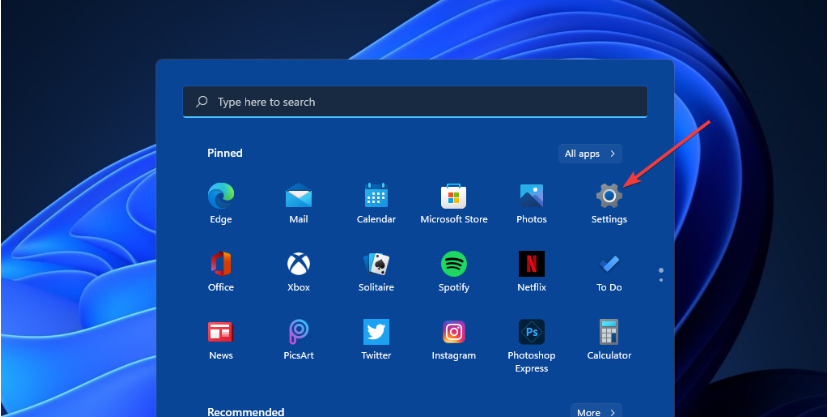Click the 'Type here to search' field
This screenshot has width=828, height=417.
click(415, 102)
